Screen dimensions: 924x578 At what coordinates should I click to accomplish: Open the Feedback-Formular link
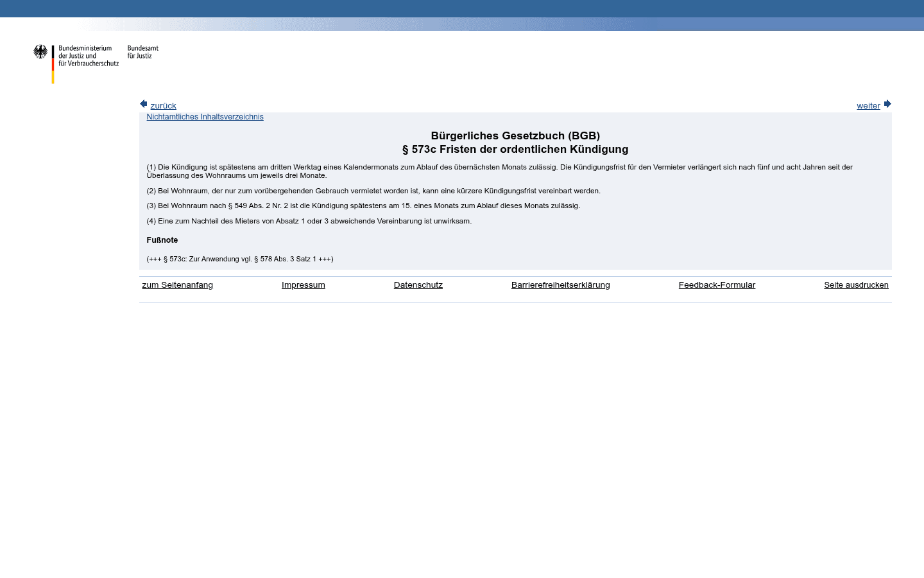click(717, 285)
